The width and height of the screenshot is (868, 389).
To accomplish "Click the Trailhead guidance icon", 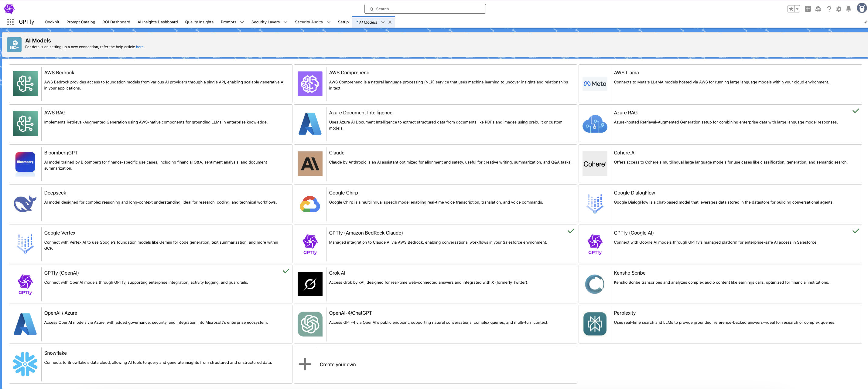I will [818, 9].
